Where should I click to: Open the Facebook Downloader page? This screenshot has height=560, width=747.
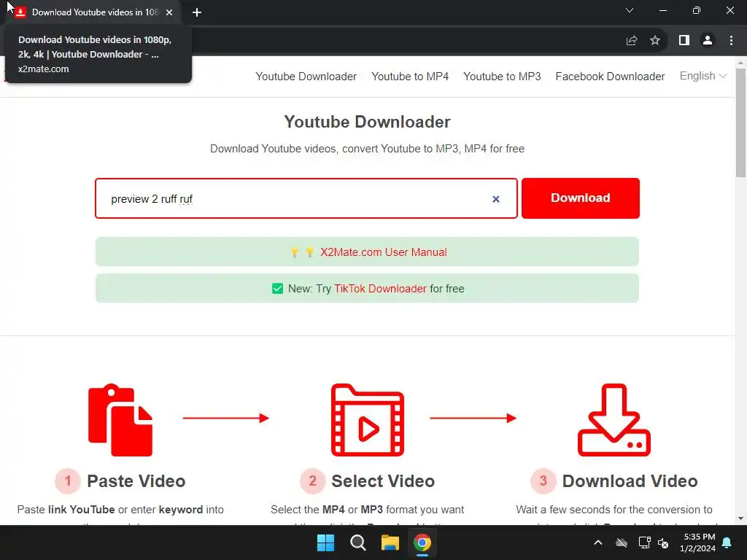610,76
